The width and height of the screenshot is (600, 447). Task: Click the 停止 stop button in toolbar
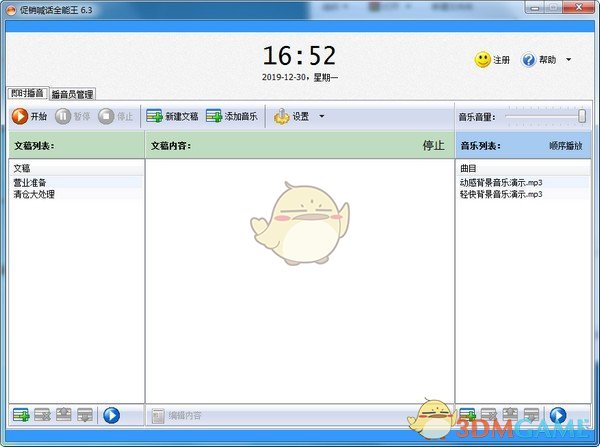pyautogui.click(x=116, y=116)
